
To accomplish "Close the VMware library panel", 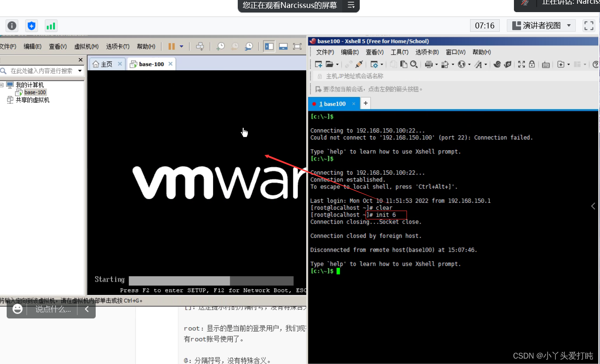I will click(81, 60).
